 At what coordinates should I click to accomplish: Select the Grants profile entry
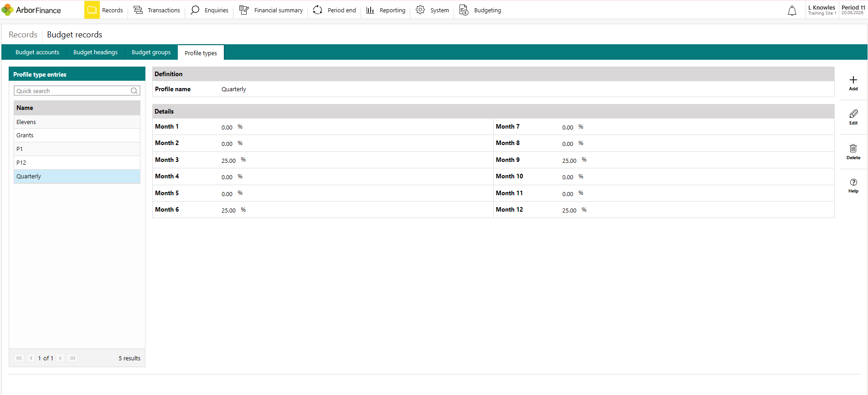(77, 135)
